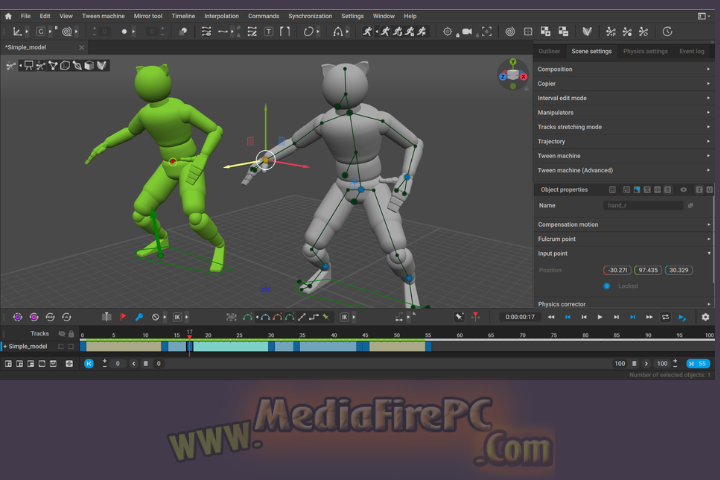This screenshot has height=480, width=720.
Task: Switch to the Event log tab
Action: pos(692,51)
